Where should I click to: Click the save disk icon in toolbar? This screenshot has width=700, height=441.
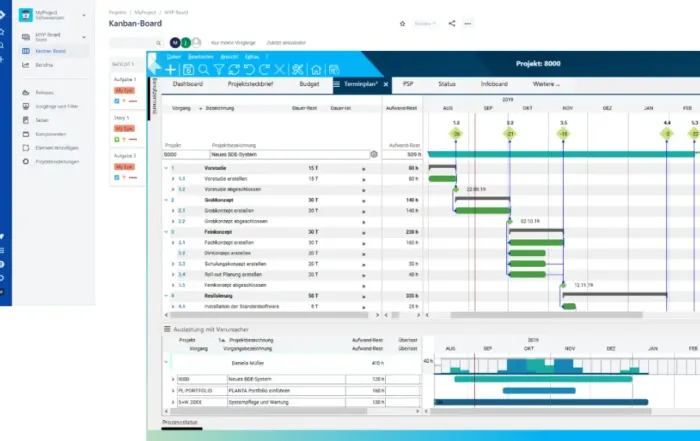point(188,70)
